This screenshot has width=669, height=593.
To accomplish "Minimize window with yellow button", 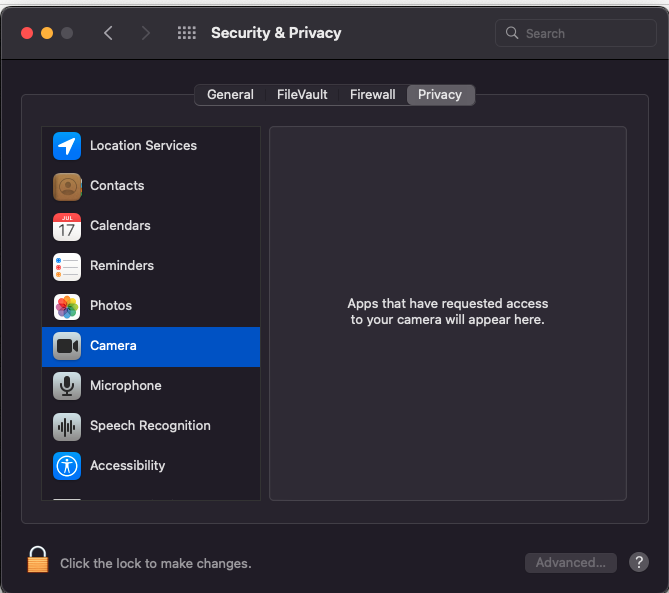I will pos(47,33).
